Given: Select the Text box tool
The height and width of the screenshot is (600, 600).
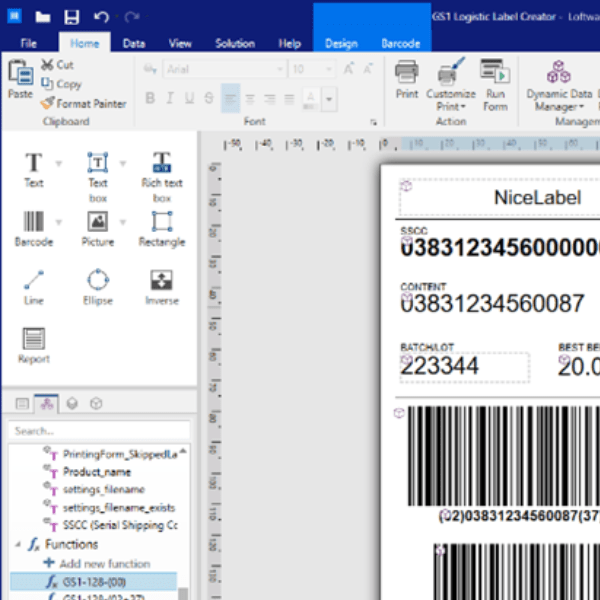Looking at the screenshot, I should (x=98, y=177).
